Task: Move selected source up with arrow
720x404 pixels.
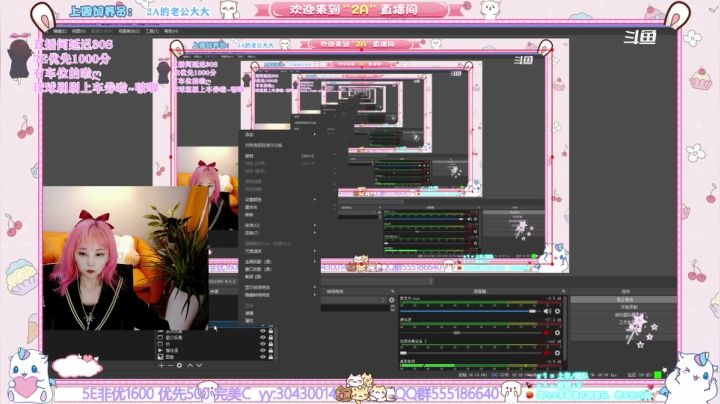Action: 190,365
